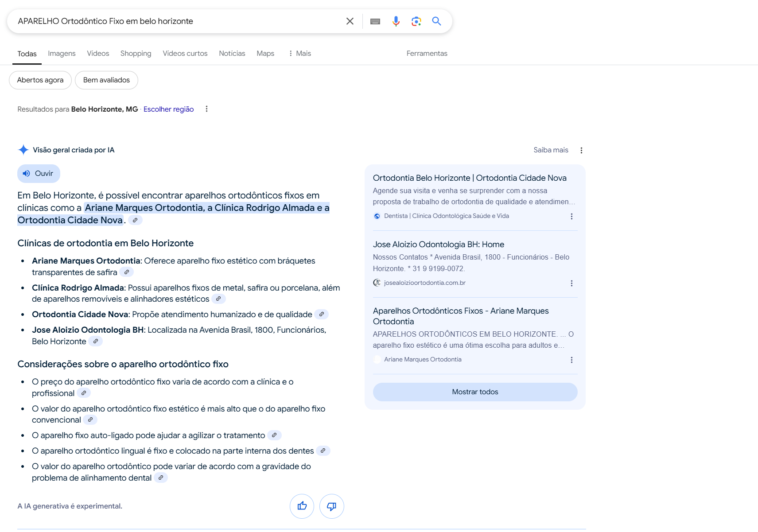Screen dimensions: 758x532
Task: Open options menu for Dentista Clínica Saúde e Vida
Action: (x=571, y=217)
